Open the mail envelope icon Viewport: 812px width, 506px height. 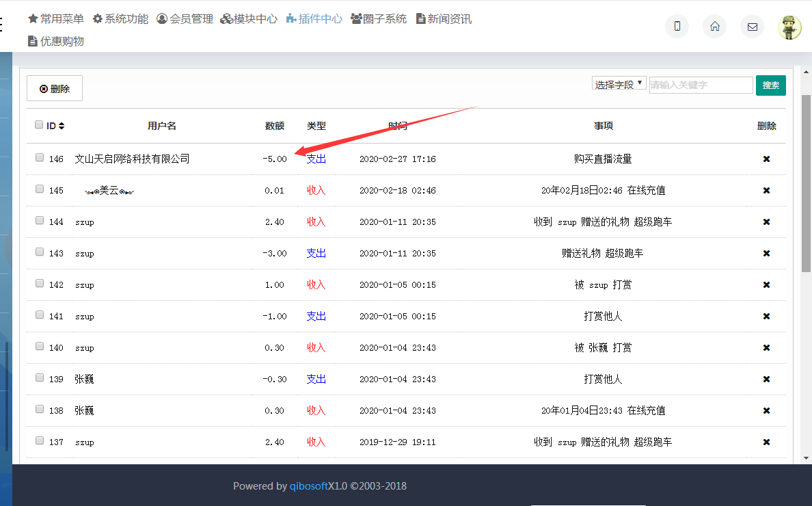[752, 27]
